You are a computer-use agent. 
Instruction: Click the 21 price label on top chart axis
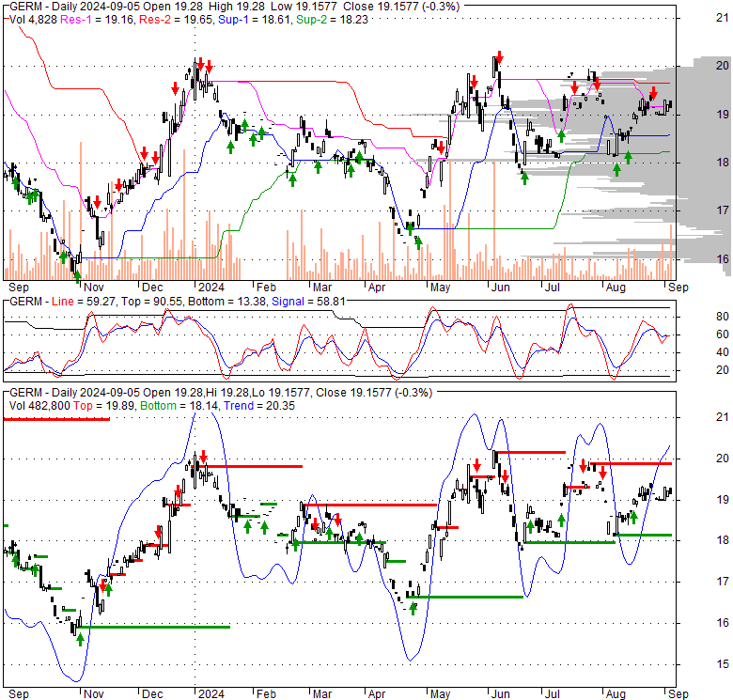(723, 18)
